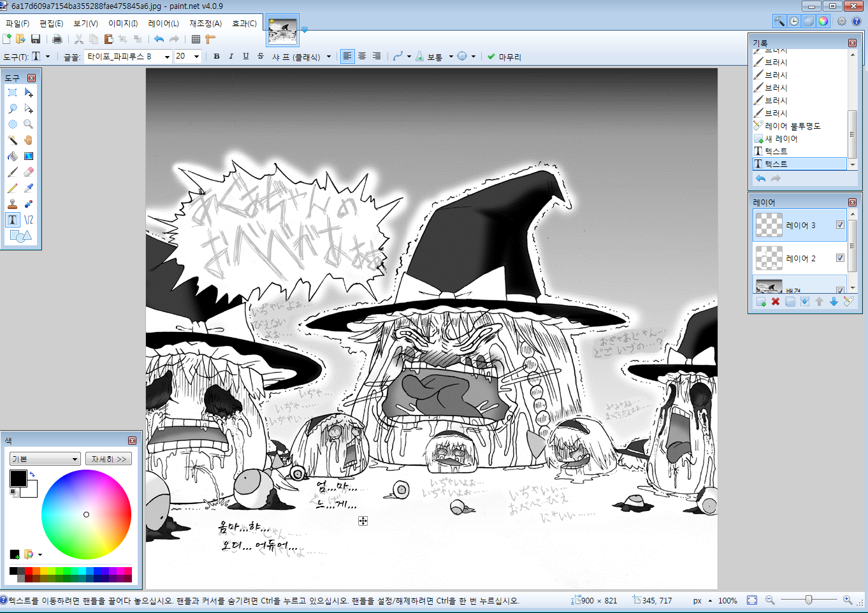Toggle Bold text formatting
868x613 pixels.
217,56
